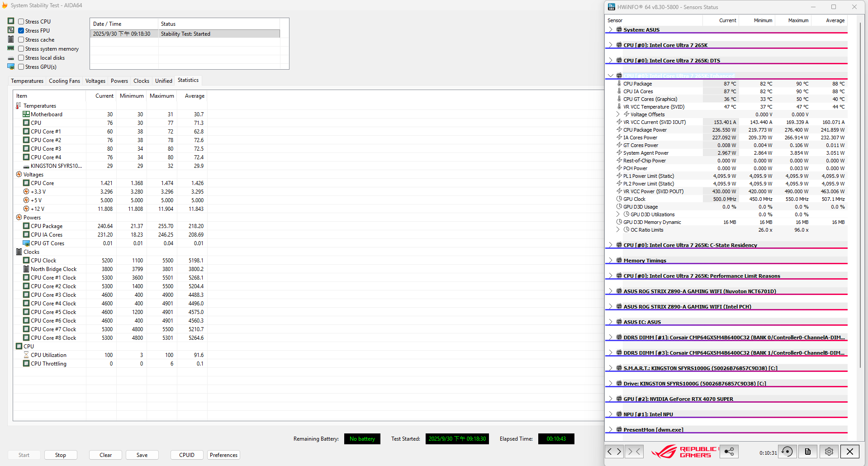
Task: Click the Stress FPU percent icon
Action: [x=11, y=30]
